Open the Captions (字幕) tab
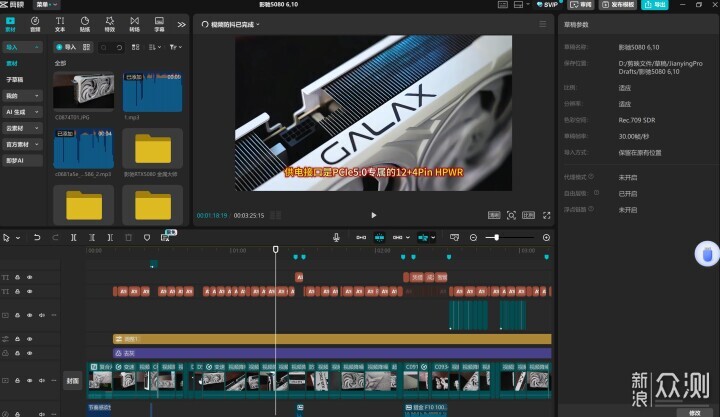 (159, 24)
